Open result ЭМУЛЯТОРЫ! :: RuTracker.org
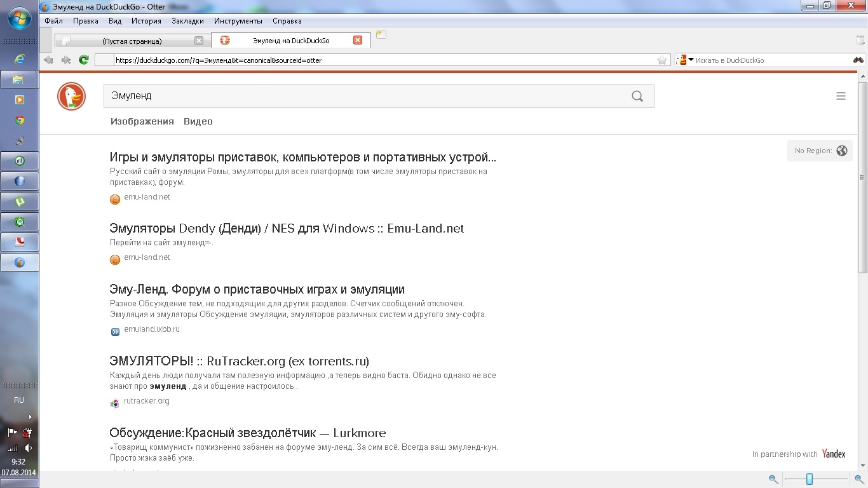The width and height of the screenshot is (868, 488). [239, 361]
